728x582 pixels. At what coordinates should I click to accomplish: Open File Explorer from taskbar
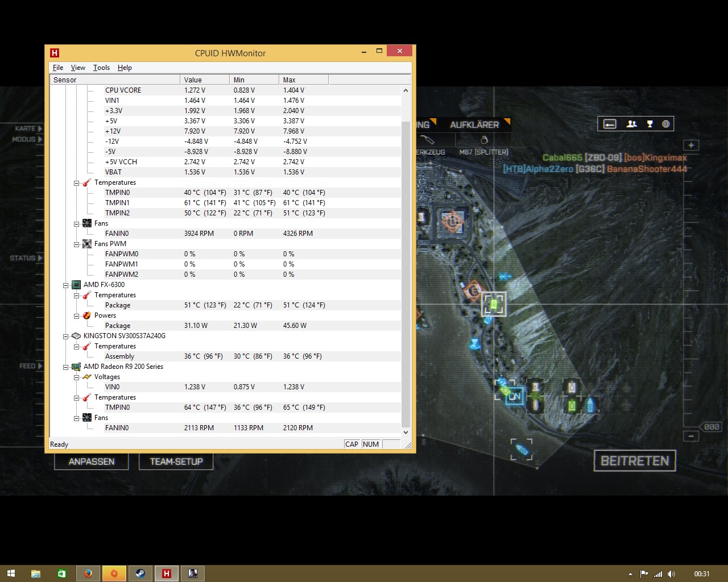pos(35,573)
